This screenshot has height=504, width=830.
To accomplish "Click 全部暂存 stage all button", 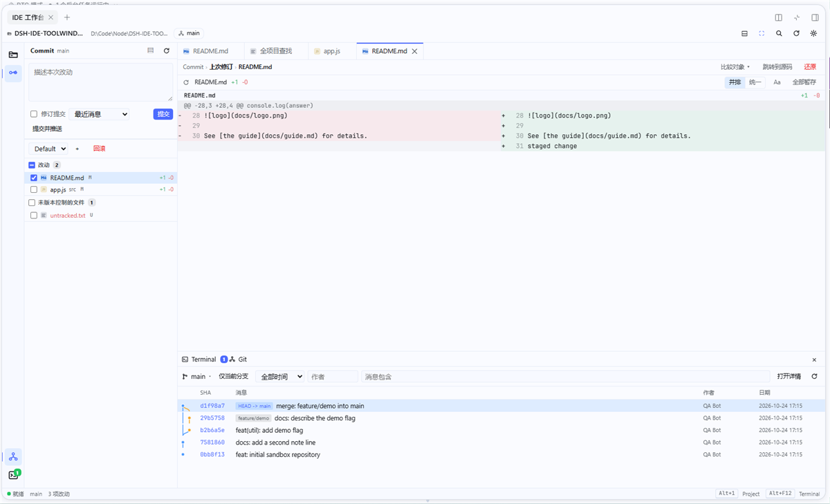I will (x=804, y=82).
